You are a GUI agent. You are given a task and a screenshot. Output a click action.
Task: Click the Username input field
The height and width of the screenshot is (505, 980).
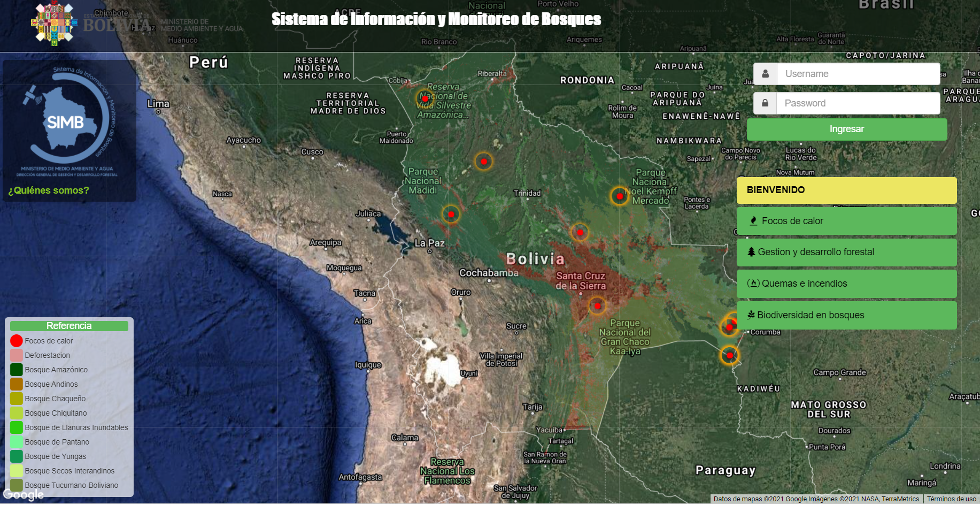point(858,74)
